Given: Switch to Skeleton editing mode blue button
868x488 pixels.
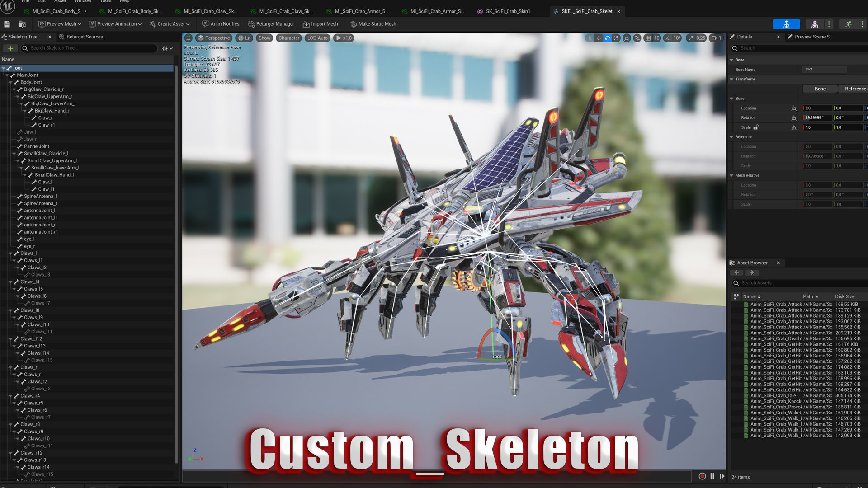Looking at the screenshot, I should click(786, 24).
